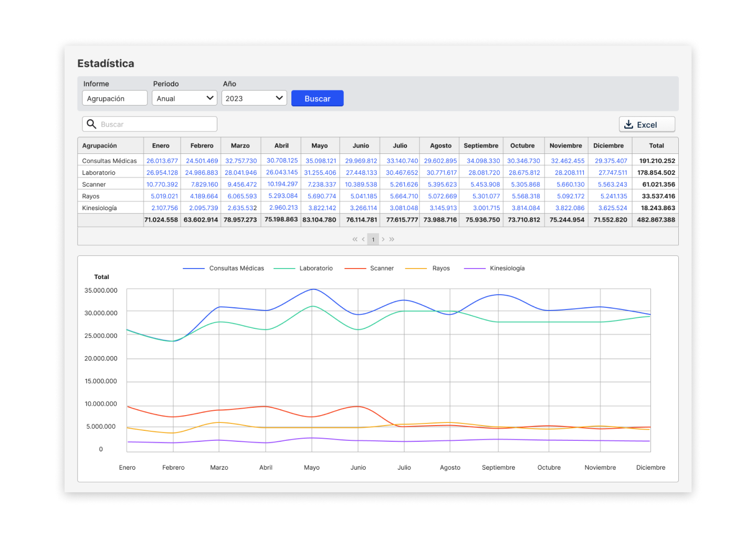Image resolution: width=756 pixels, height=538 pixels.
Task: Click the blue Buscar button
Action: point(318,98)
